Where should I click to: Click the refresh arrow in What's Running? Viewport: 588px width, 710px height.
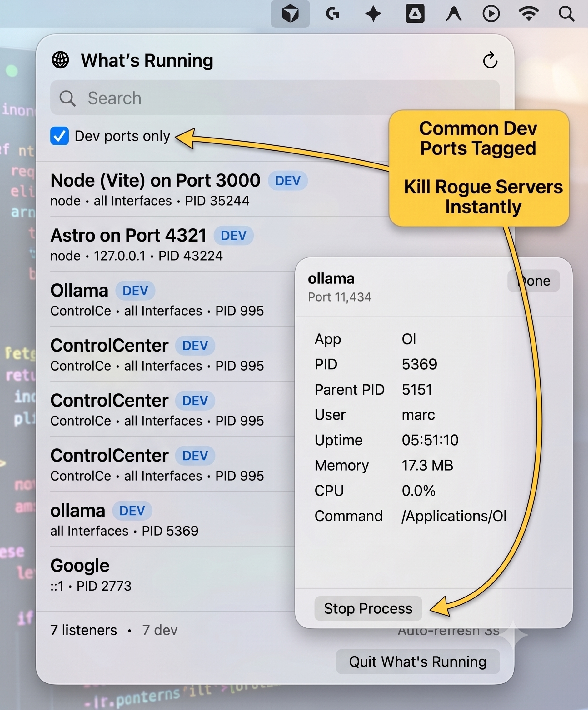490,61
